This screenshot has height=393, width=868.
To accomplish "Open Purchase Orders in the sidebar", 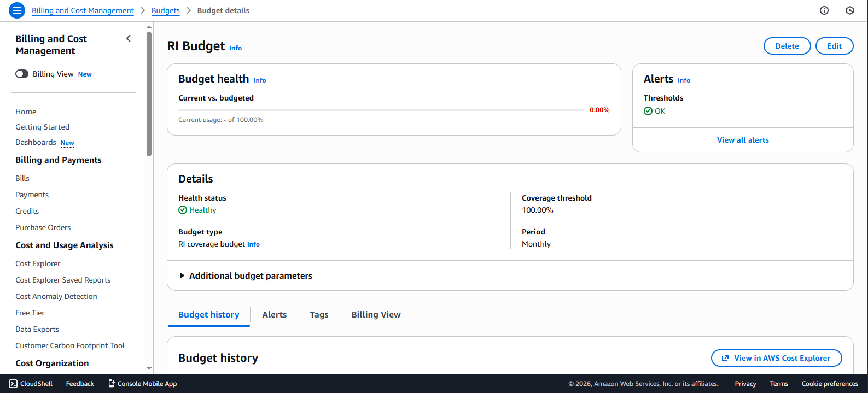I will pos(43,227).
